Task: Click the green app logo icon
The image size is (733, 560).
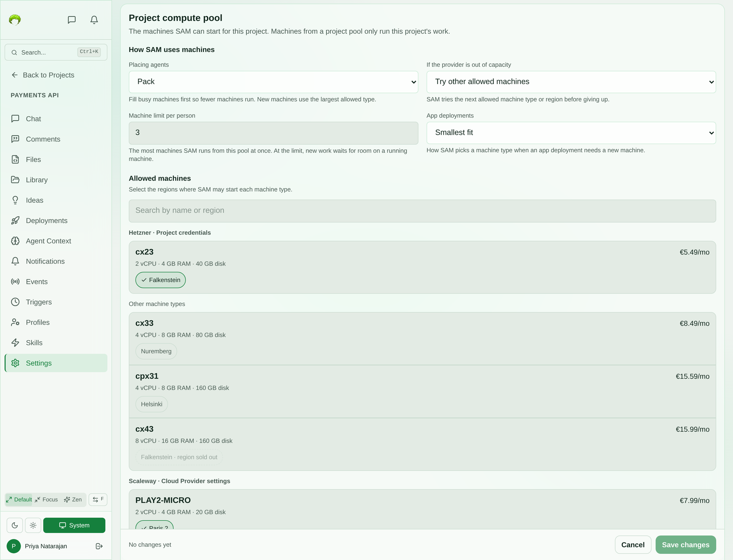Action: coord(15,19)
